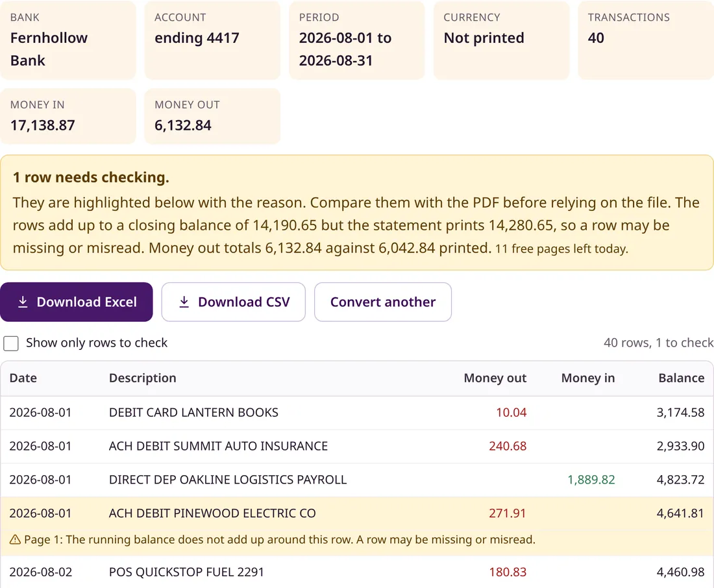Viewport: 714px width, 588px height.
Task: Click the 240.68 money out amount
Action: coord(508,446)
